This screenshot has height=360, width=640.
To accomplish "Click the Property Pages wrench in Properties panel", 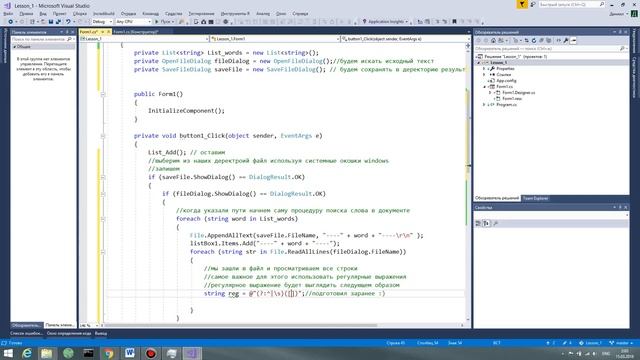I will click(x=496, y=223).
